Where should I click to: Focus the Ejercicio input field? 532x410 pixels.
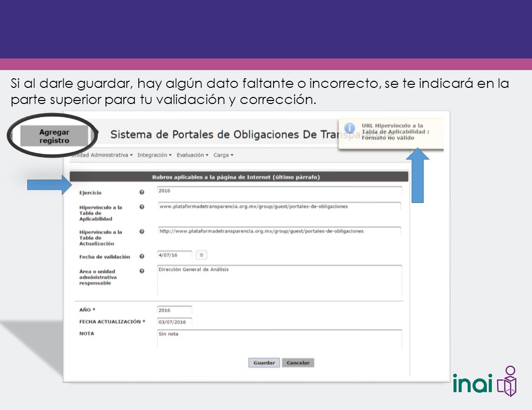280,191
